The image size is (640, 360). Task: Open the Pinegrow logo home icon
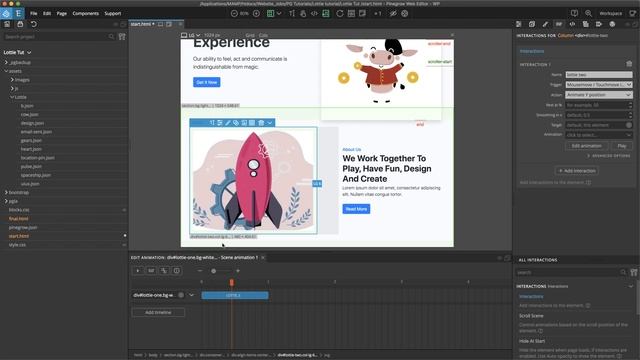point(6,13)
